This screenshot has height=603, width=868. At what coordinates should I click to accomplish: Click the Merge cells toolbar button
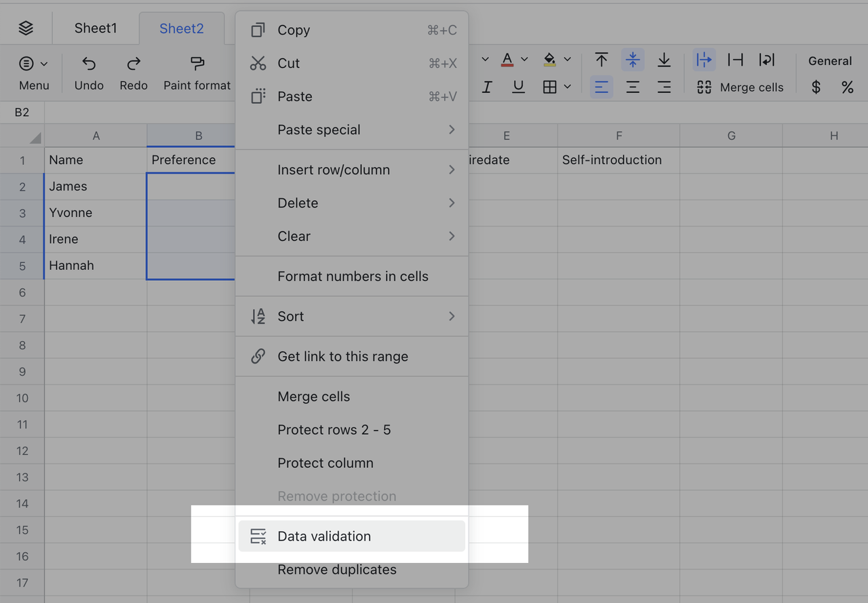[x=741, y=87]
